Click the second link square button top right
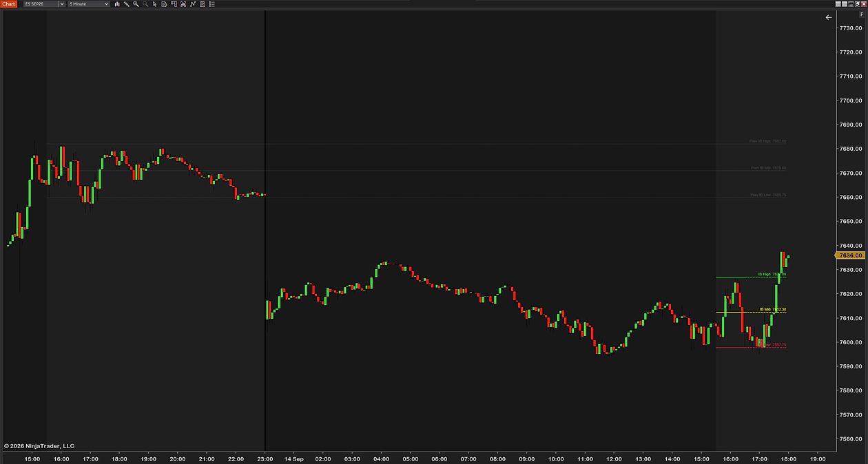The image size is (868, 464). point(845,4)
